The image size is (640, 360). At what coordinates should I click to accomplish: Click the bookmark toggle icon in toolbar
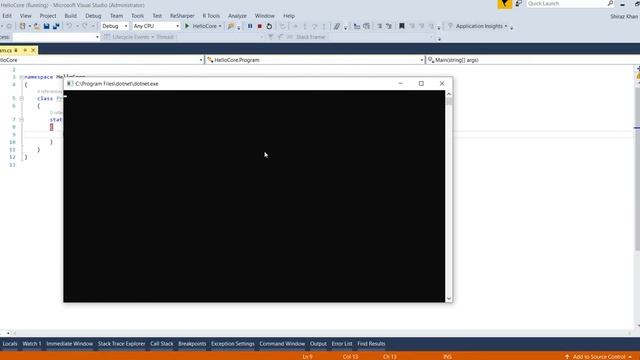[402, 26]
